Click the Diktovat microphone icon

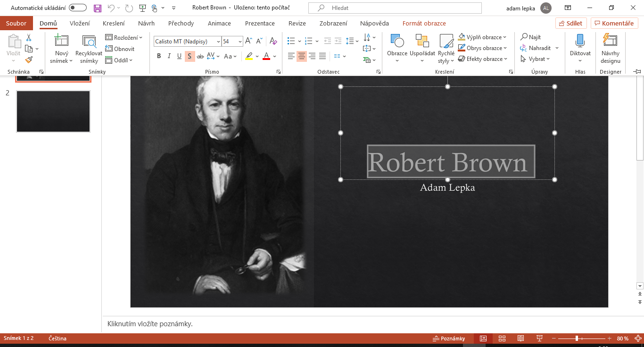(580, 41)
